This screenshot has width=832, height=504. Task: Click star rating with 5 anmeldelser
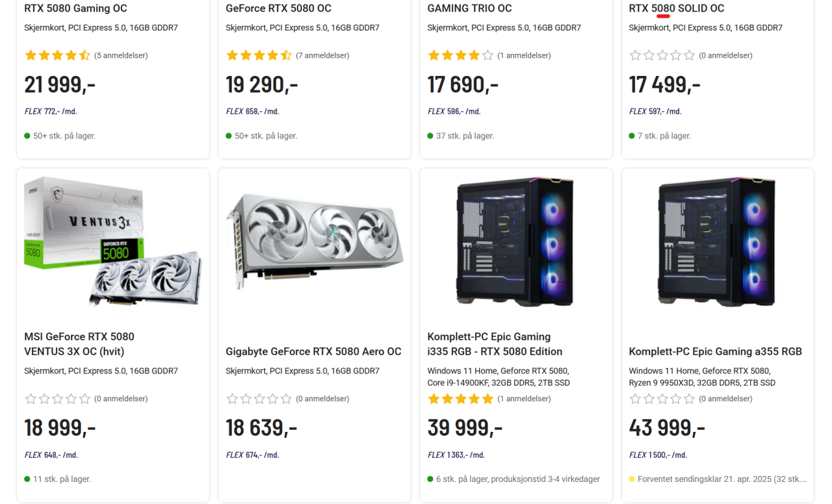click(x=57, y=56)
